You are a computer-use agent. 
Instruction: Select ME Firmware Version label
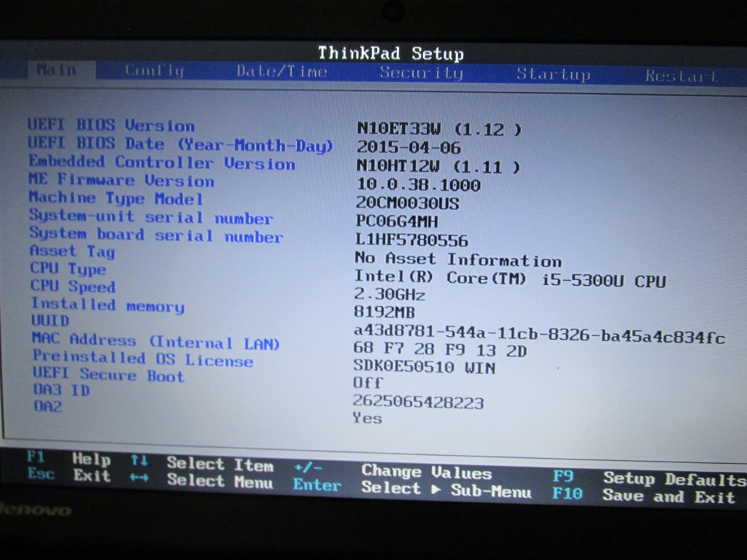click(122, 180)
